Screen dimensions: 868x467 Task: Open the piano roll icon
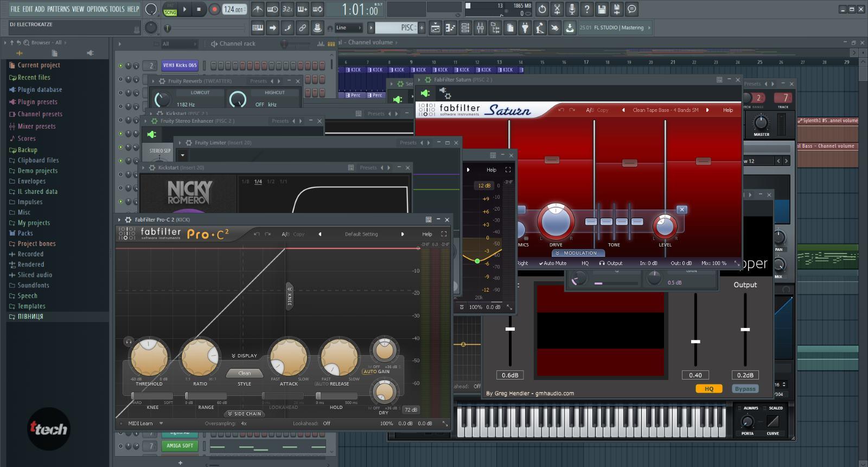(450, 28)
